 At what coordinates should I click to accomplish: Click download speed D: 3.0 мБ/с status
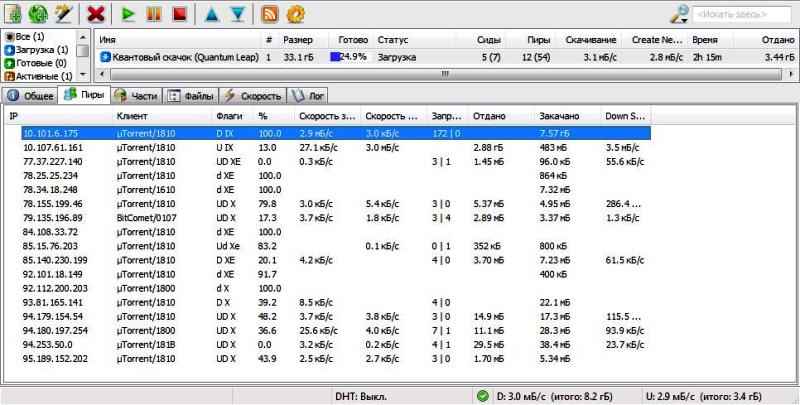tap(555, 396)
